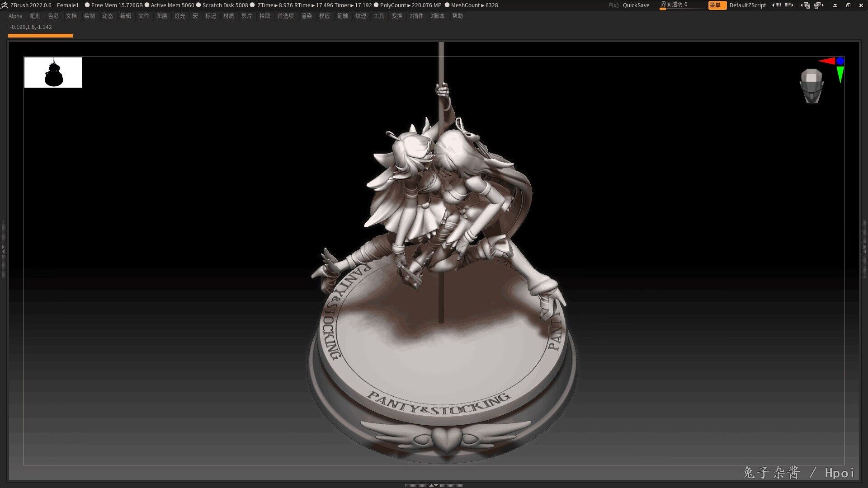Click the DefaultZScript button
868x488 pixels.
(747, 5)
